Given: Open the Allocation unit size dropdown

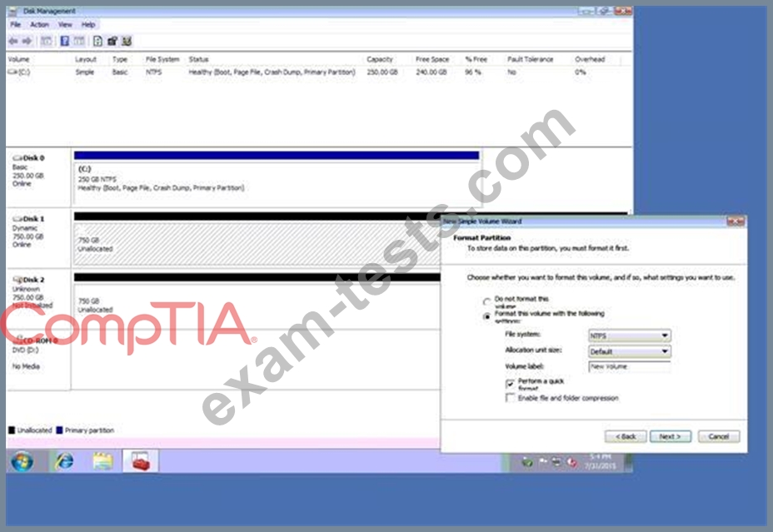Looking at the screenshot, I should [630, 351].
